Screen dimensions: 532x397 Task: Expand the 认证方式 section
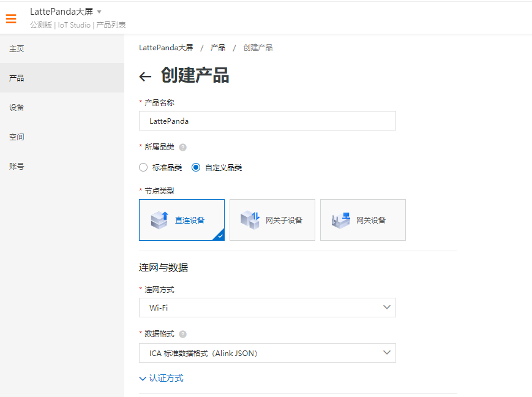click(162, 379)
